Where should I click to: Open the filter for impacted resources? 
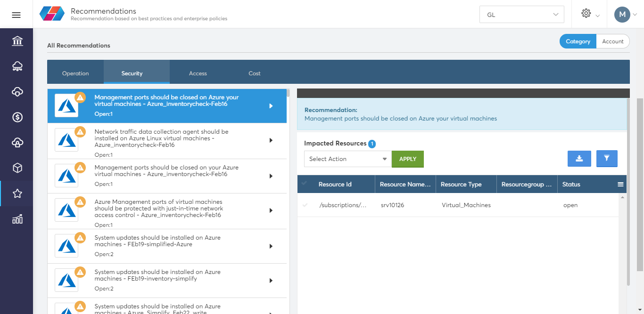click(607, 159)
